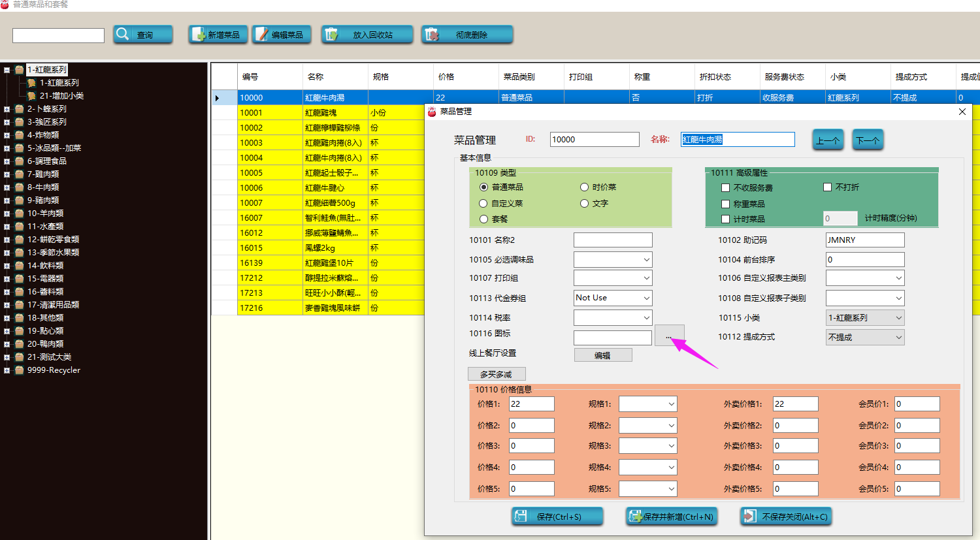Screen dimensions: 980x540
Task: Check the 不收服务费 checkbox
Action: point(725,187)
